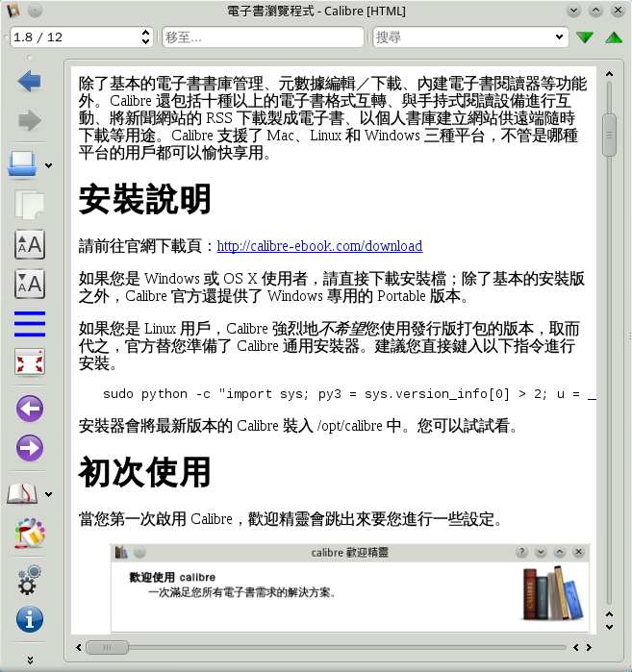Click the vertical scrollbar top up arrow
This screenshot has width=632, height=672.
point(609,74)
